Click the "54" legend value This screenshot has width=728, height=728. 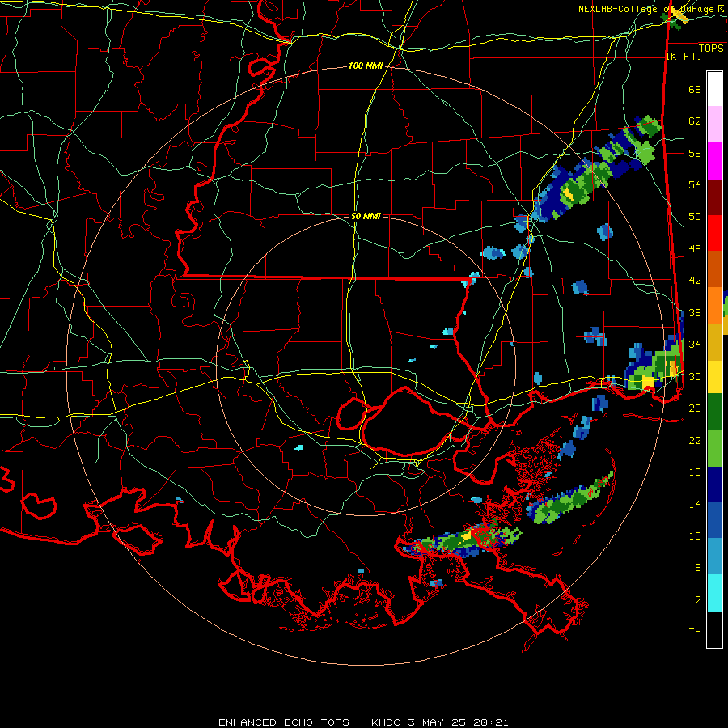(695, 184)
